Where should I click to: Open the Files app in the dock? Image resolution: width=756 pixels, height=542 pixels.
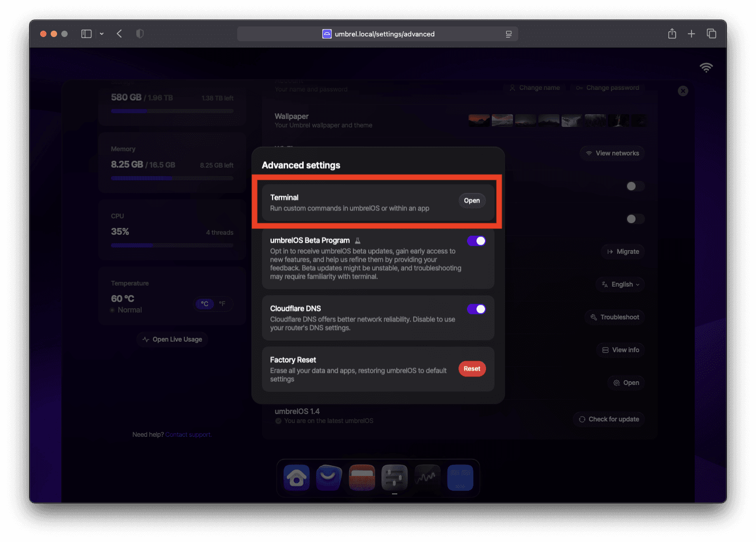coord(362,477)
